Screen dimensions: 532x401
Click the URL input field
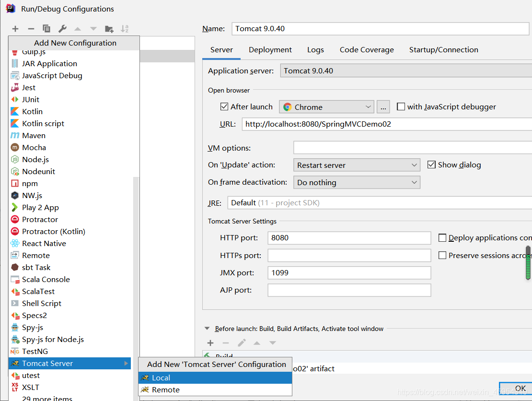(x=387, y=124)
